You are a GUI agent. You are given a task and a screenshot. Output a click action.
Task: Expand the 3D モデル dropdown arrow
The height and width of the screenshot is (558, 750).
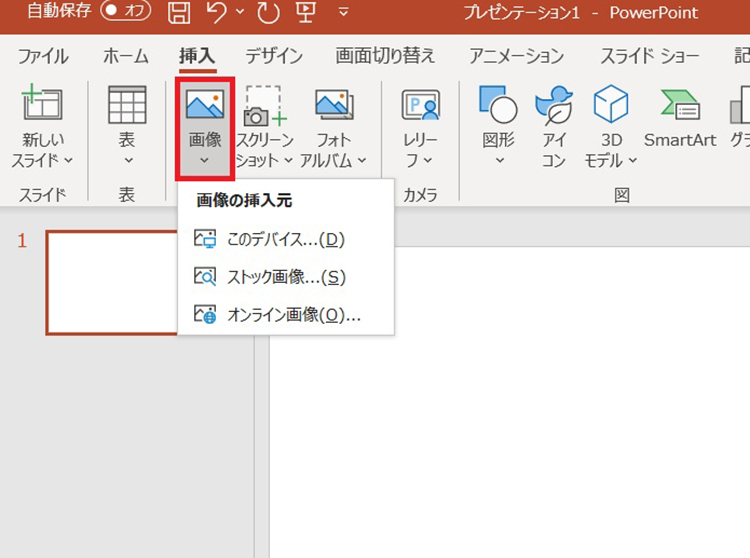[x=632, y=160]
